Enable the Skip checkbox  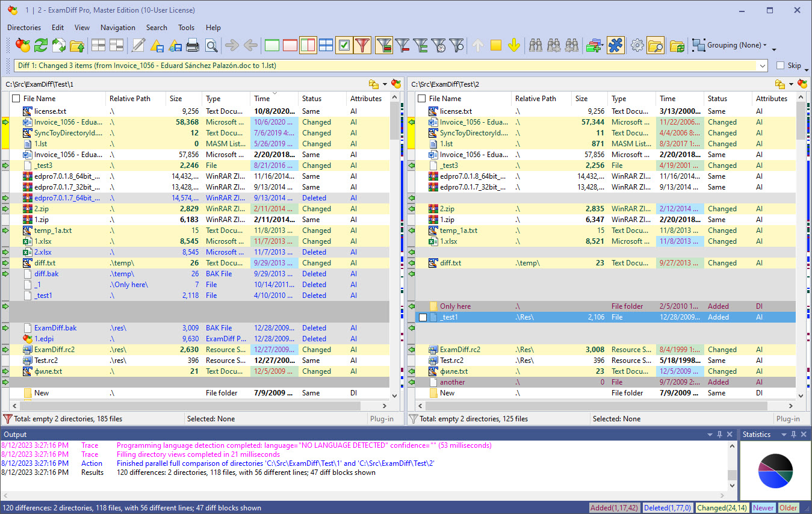click(780, 66)
